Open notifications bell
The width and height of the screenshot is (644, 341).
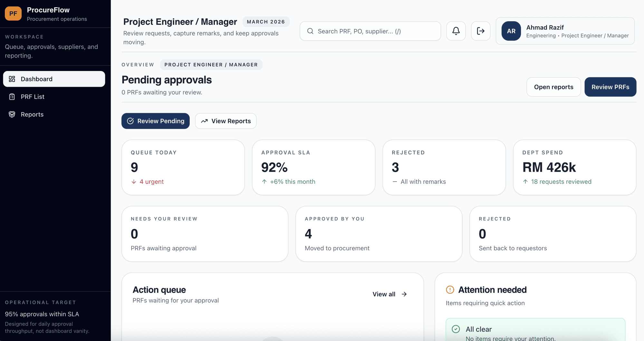coord(456,31)
